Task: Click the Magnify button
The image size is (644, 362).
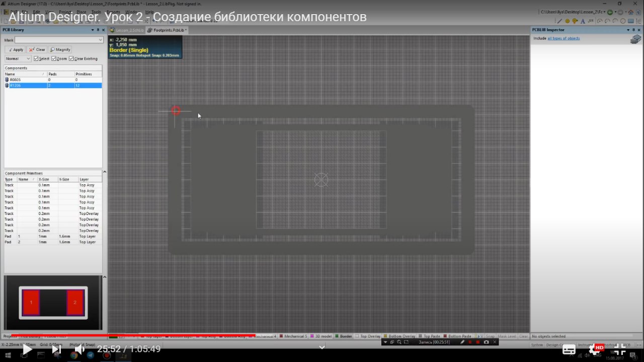Action: pyautogui.click(x=60, y=49)
